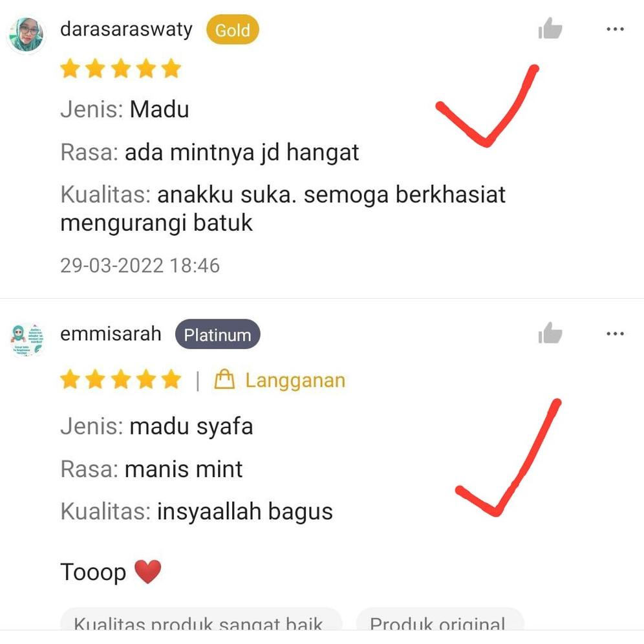Screen dimensions: 644x644
Task: Open emmisarah's profile avatar
Action: click(27, 339)
